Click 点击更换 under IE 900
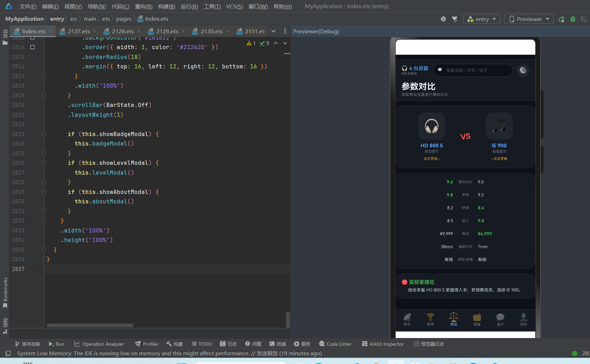This screenshot has width=590, height=364. tap(499, 159)
